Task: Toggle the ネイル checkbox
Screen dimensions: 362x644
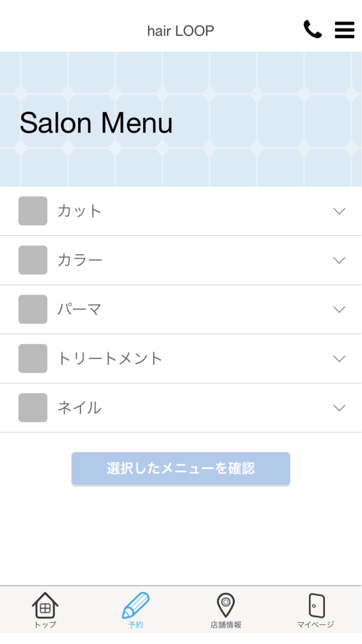Action: tap(33, 407)
